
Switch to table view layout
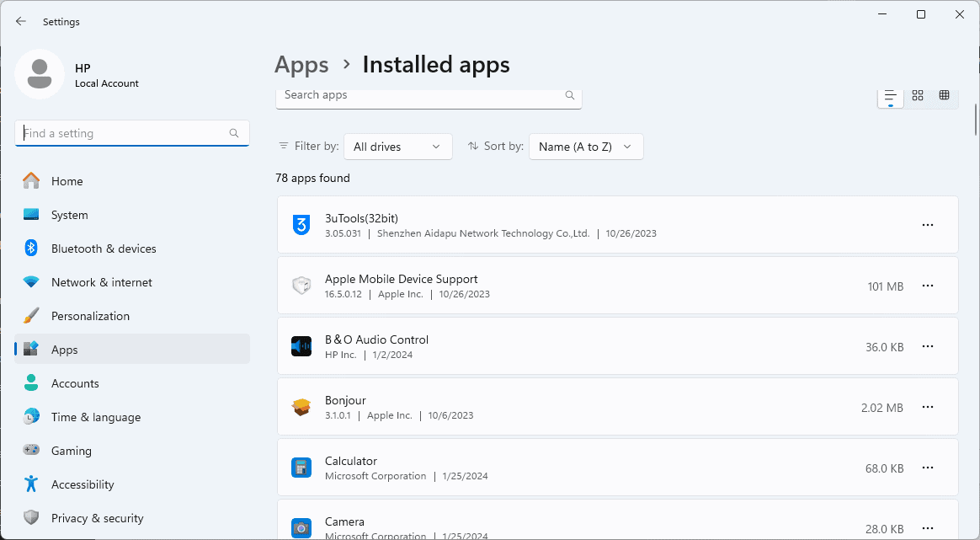945,95
